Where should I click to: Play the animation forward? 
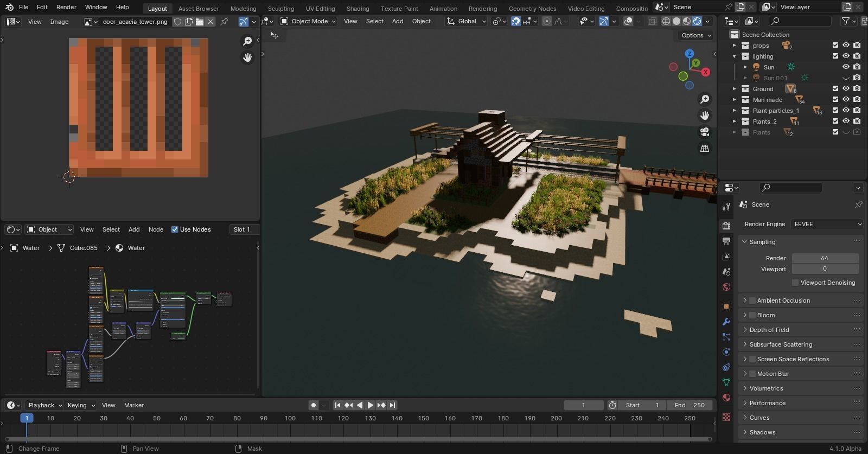(371, 405)
